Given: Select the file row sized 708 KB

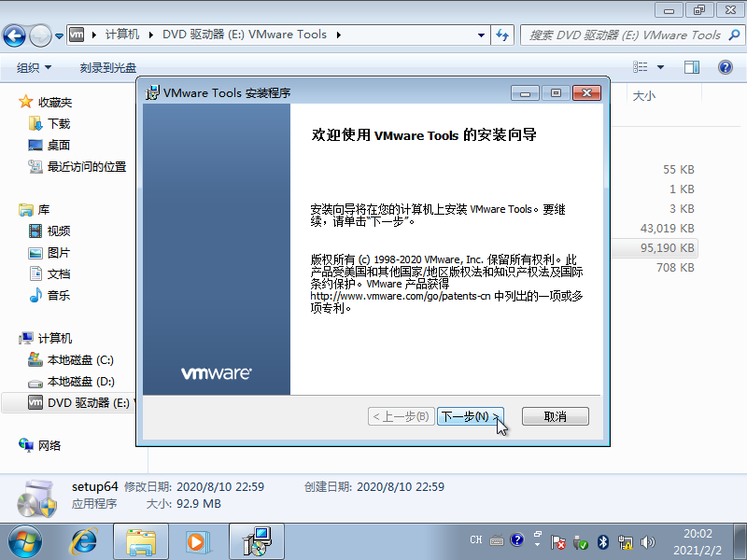Looking at the screenshot, I should coord(675,268).
